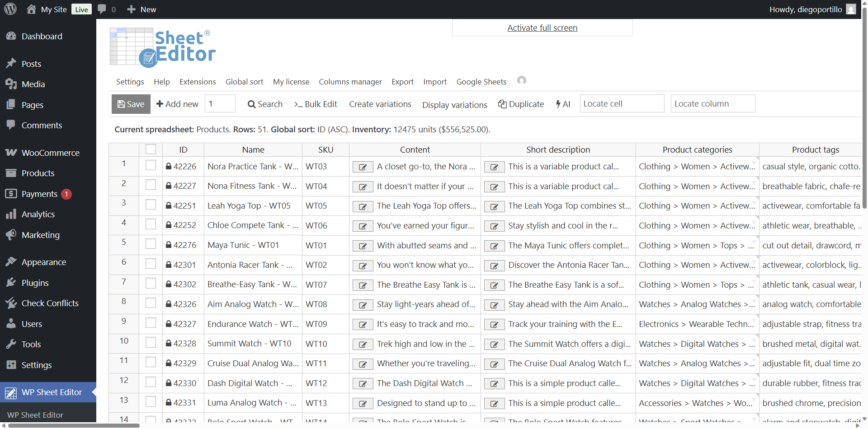Select the WooCommerce sidebar icon
This screenshot has height=429, width=868.
(x=11, y=153)
